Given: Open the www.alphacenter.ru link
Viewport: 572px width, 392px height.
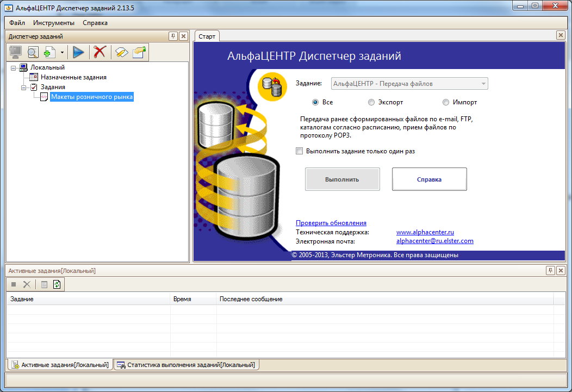Looking at the screenshot, I should coord(425,232).
